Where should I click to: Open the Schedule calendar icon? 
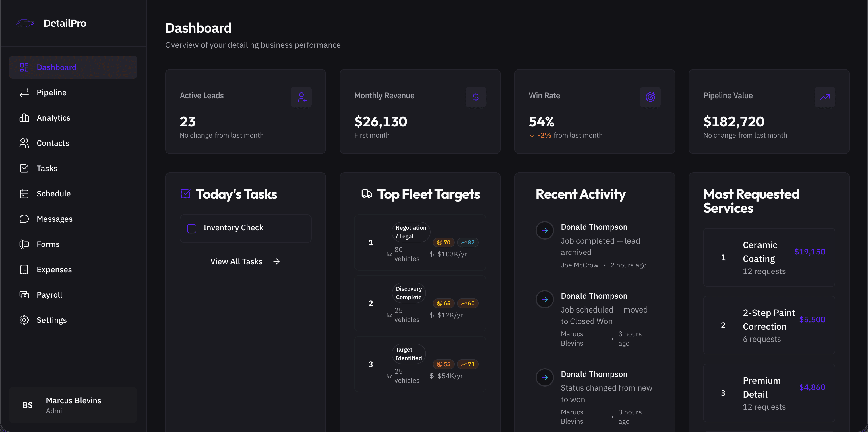[x=24, y=193]
